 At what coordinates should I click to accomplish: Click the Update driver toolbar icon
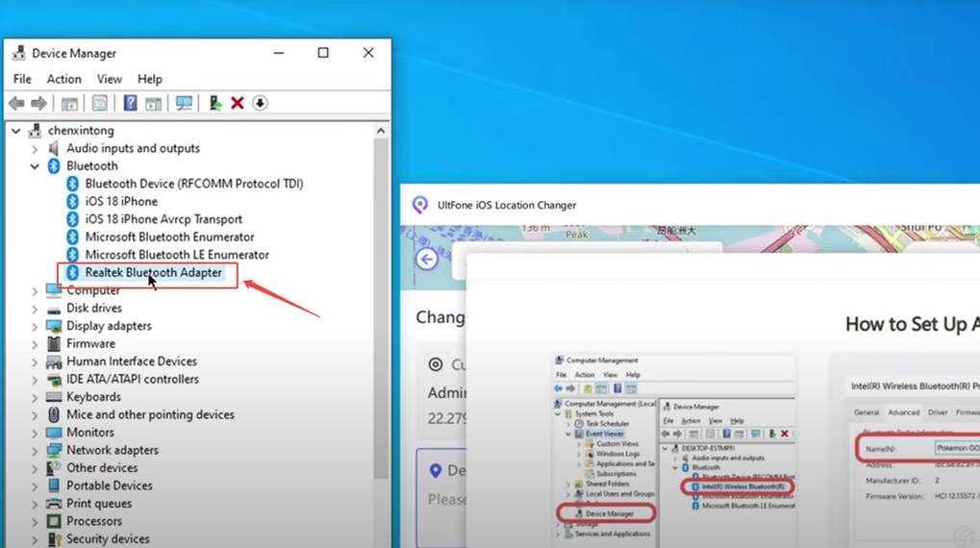[215, 103]
